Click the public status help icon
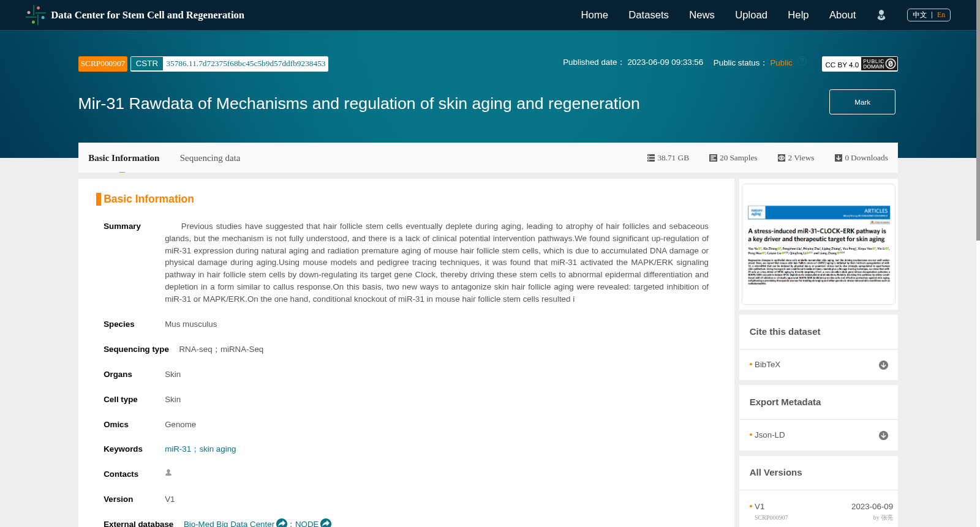 click(802, 61)
